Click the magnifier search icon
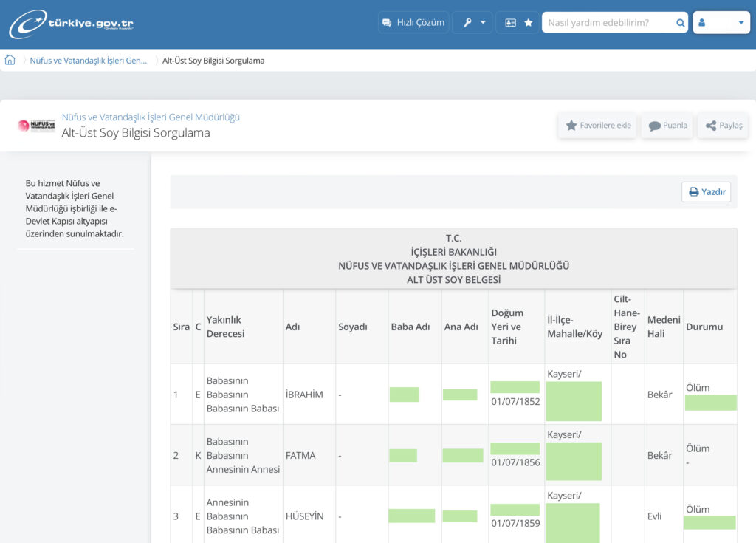Viewport: 756px width, 543px height. [680, 23]
